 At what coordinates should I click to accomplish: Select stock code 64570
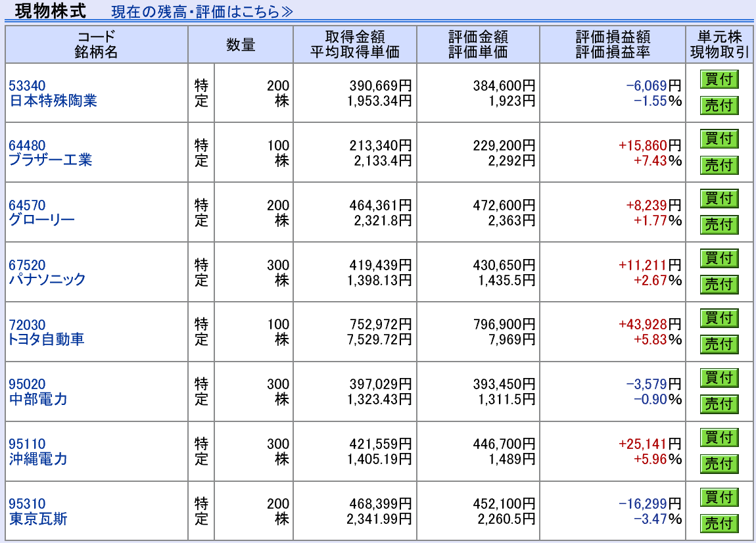point(27,206)
